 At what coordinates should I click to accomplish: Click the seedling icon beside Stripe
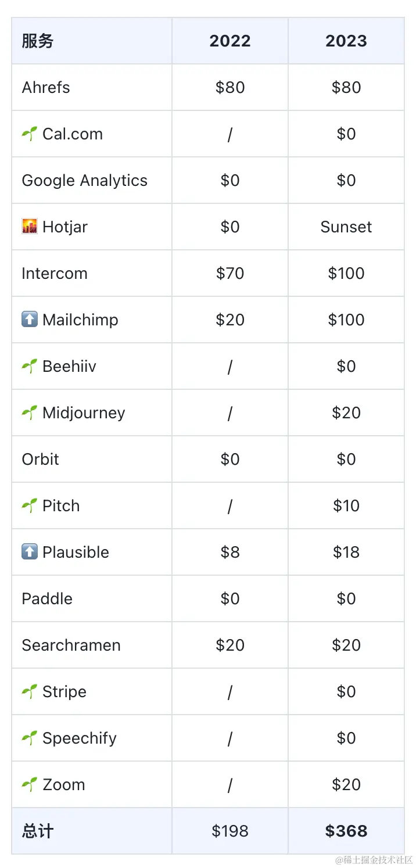point(30,692)
